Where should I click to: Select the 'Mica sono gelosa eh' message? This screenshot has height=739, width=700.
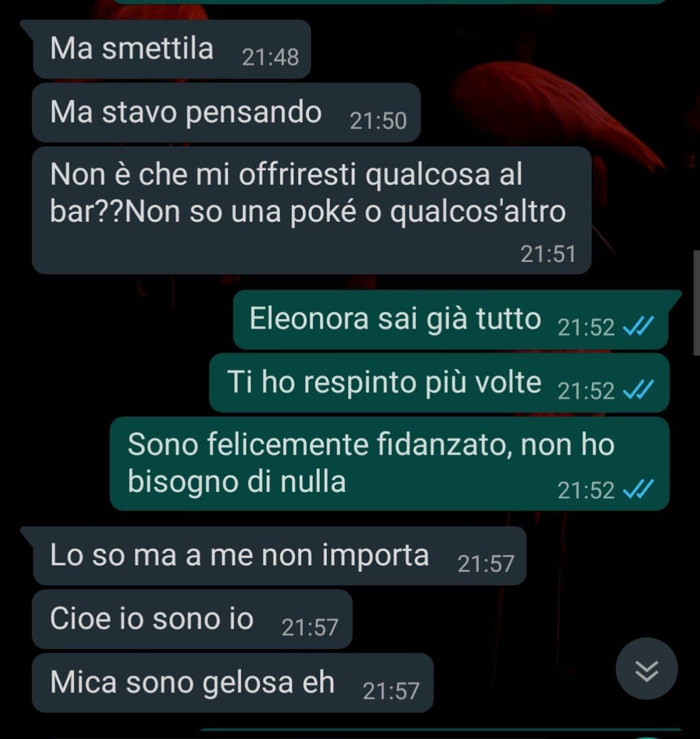233,683
